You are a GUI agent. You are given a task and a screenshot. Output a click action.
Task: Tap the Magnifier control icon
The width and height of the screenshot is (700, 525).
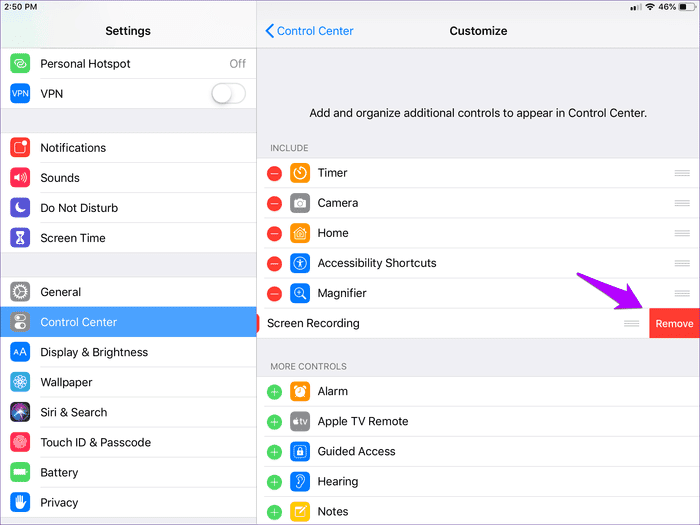tap(300, 293)
